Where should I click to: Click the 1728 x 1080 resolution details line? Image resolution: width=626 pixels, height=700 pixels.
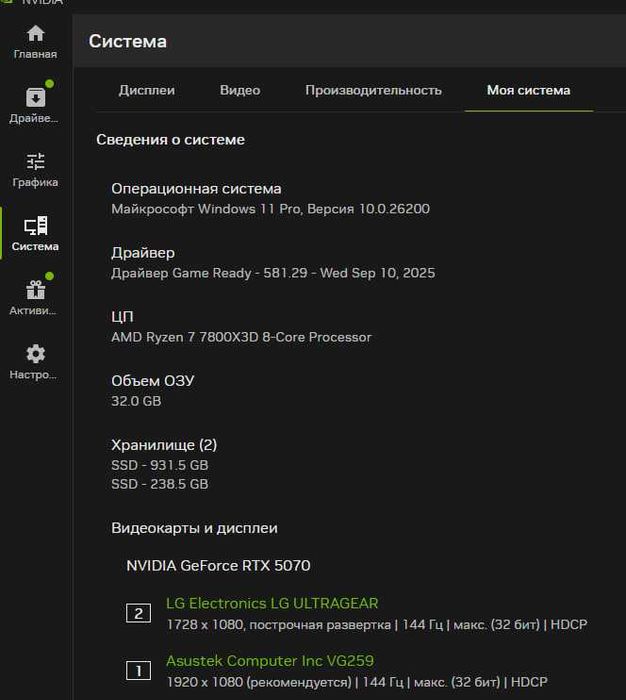(x=377, y=625)
